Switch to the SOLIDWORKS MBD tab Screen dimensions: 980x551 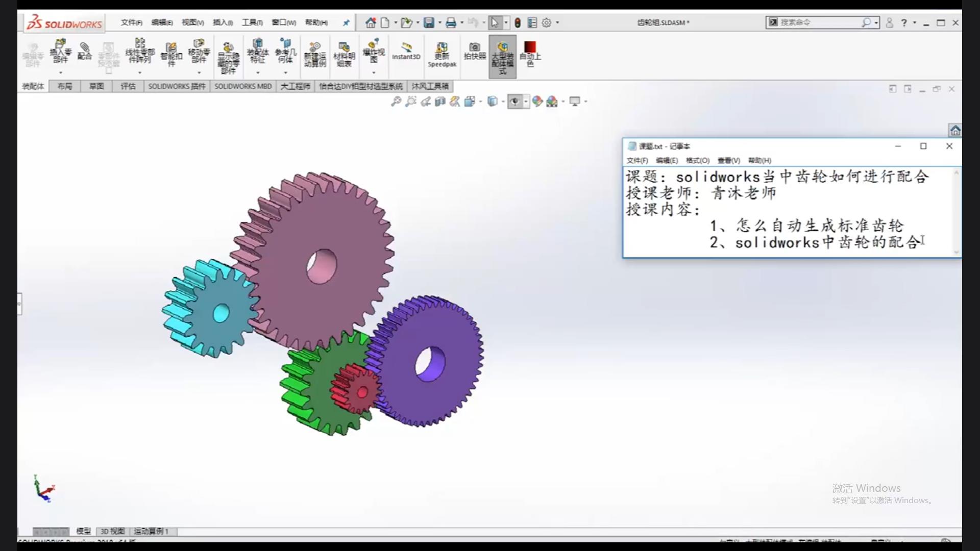243,86
